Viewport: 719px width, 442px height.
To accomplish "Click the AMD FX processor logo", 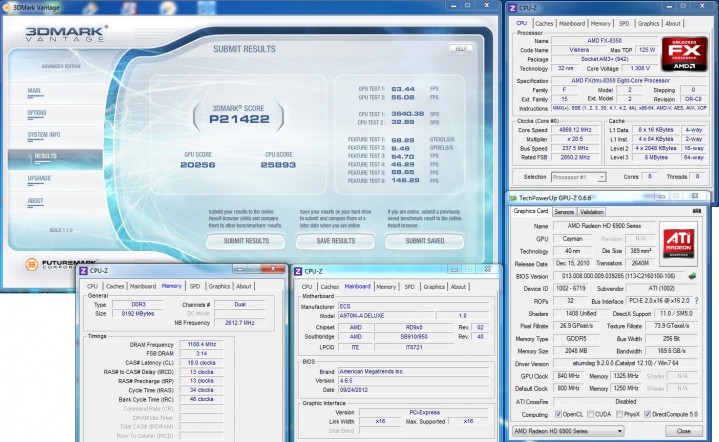I will click(x=684, y=54).
